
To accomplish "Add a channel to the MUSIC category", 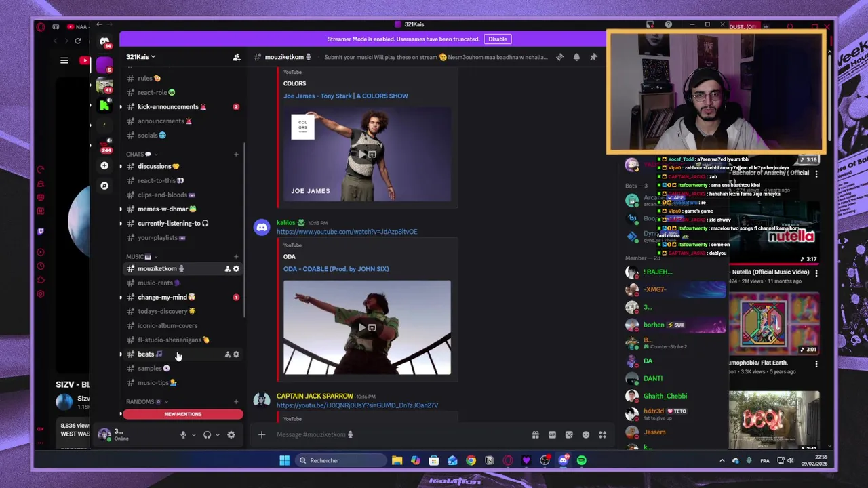I will click(236, 256).
